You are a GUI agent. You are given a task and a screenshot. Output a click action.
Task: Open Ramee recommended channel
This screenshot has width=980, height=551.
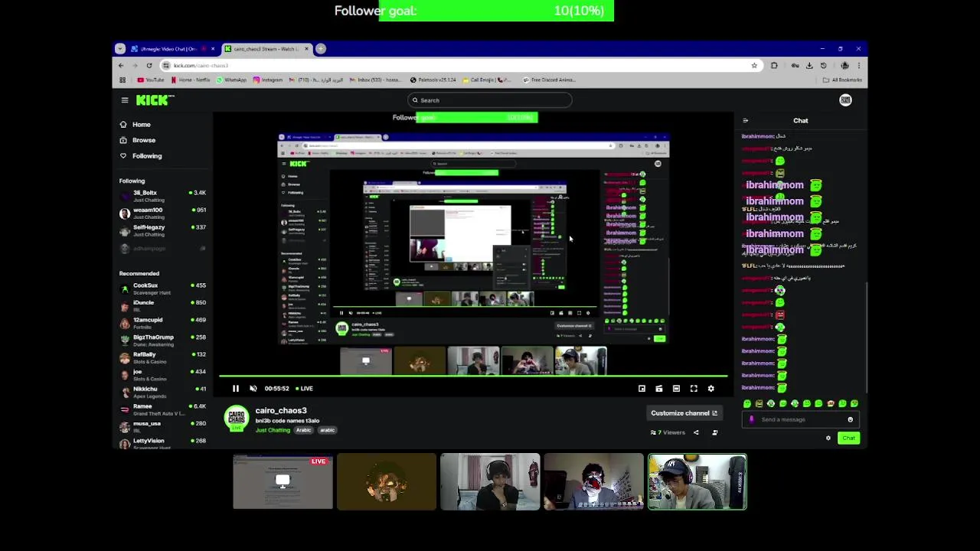[x=162, y=409]
